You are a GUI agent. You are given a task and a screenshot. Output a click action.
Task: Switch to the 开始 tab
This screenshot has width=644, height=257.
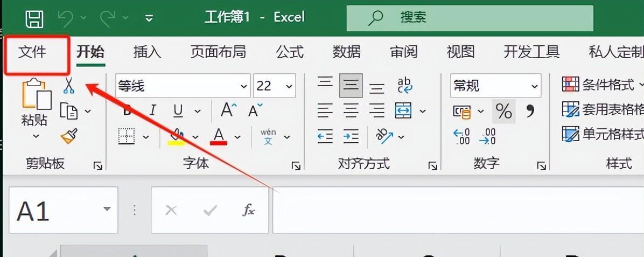[91, 52]
